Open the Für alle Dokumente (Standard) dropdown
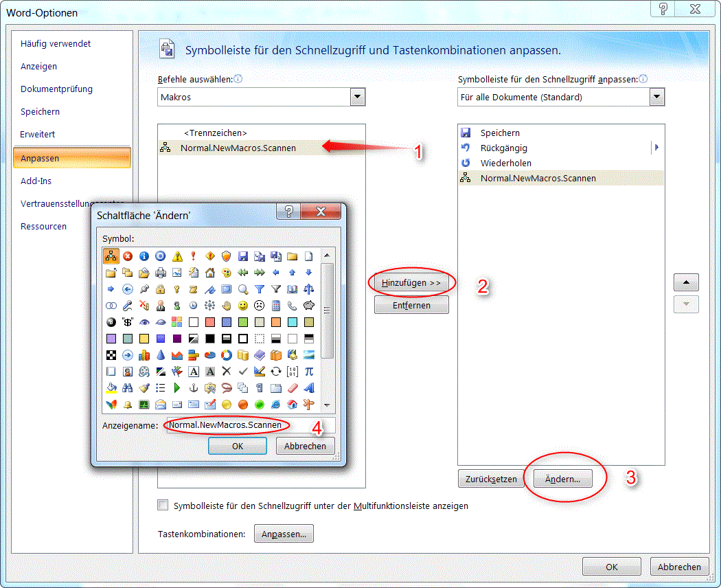The image size is (721, 588). tap(656, 96)
